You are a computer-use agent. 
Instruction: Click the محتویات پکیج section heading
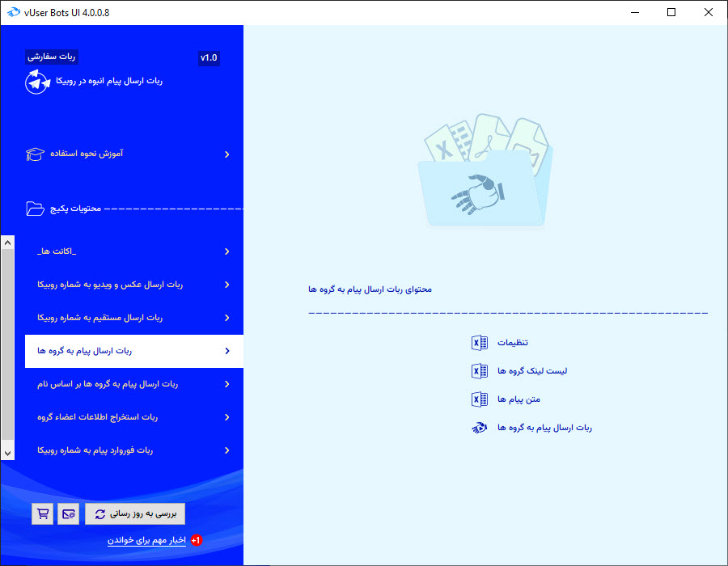click(x=76, y=209)
